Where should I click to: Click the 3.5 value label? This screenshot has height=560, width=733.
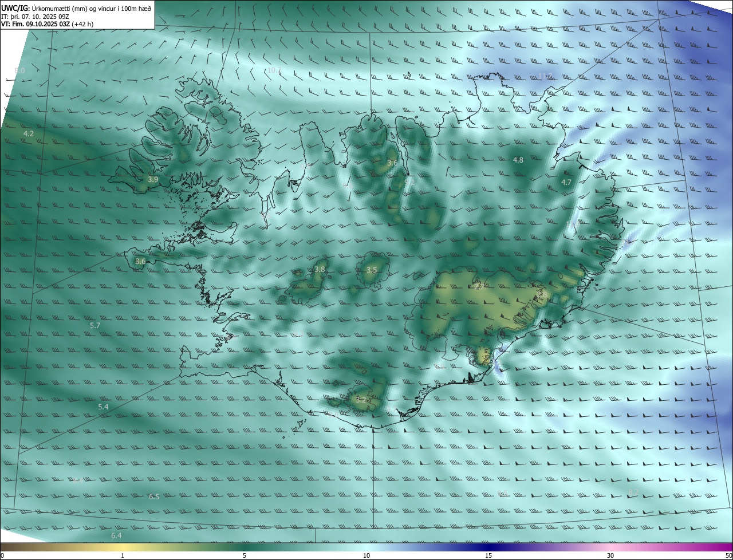[372, 270]
